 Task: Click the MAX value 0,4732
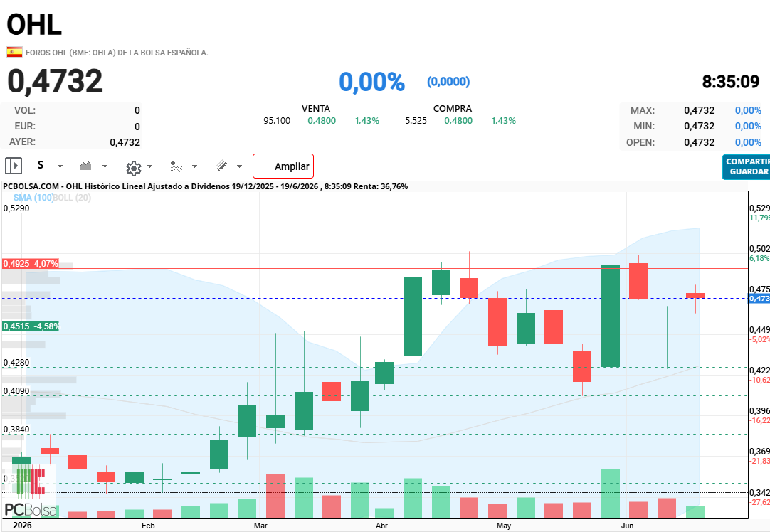pyautogui.click(x=700, y=110)
